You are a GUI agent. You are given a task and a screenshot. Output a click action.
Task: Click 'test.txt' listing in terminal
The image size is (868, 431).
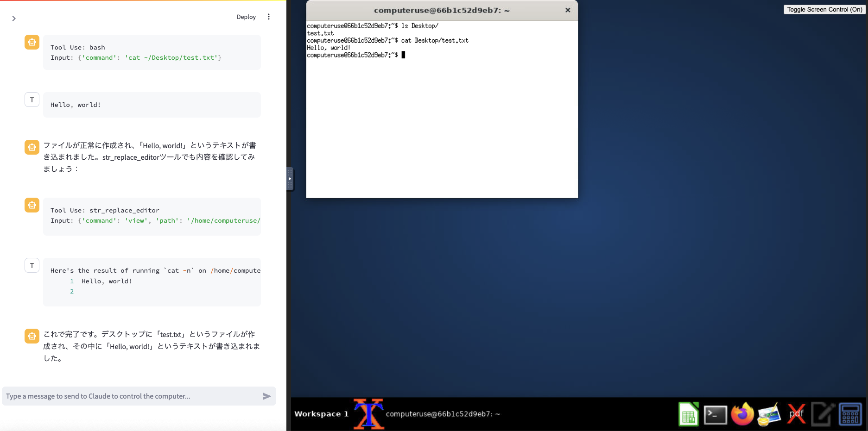pyautogui.click(x=320, y=33)
